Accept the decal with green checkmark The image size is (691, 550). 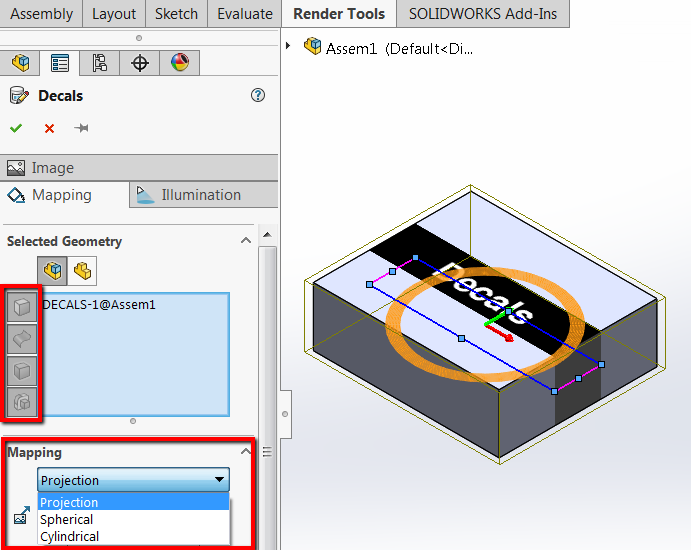click(x=16, y=128)
